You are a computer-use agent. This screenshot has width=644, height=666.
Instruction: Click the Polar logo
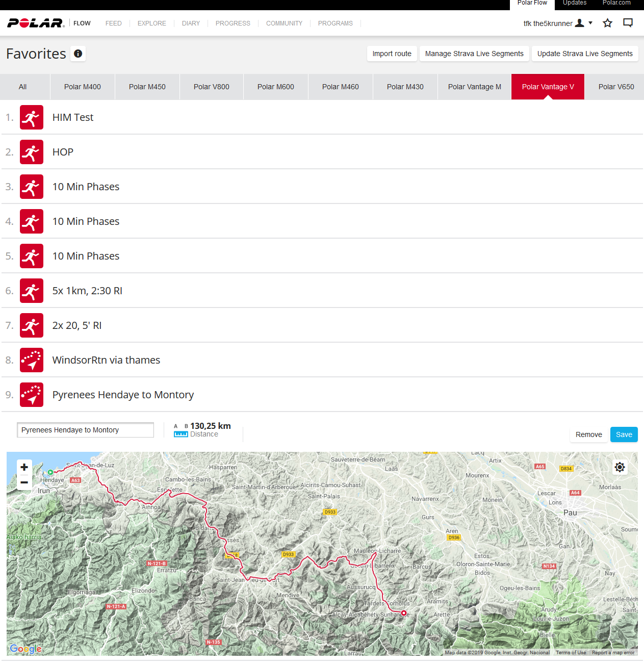pyautogui.click(x=36, y=23)
